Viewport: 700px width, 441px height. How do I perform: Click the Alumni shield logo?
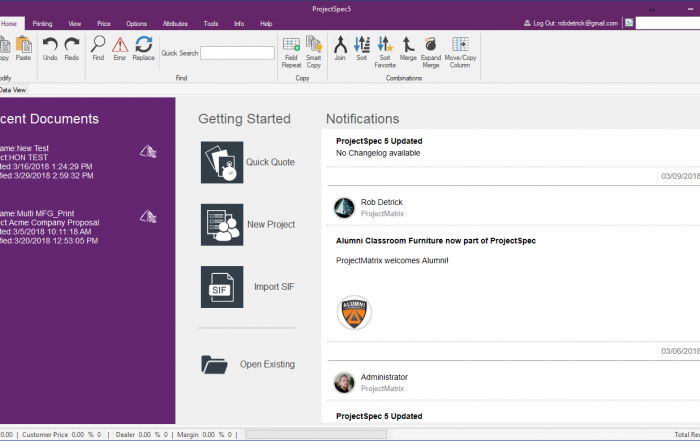coord(354,312)
